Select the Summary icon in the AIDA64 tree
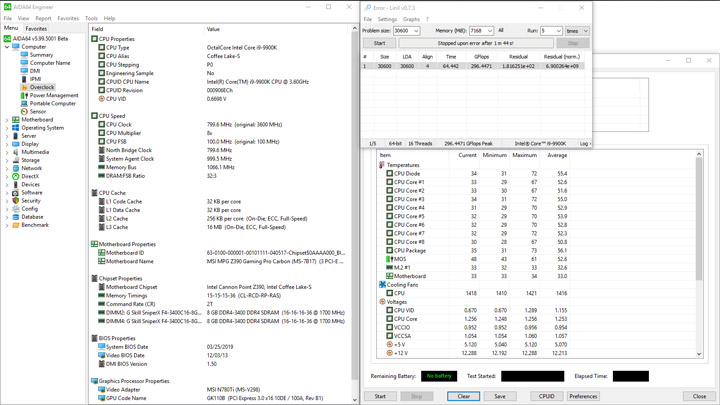 [x=24, y=55]
